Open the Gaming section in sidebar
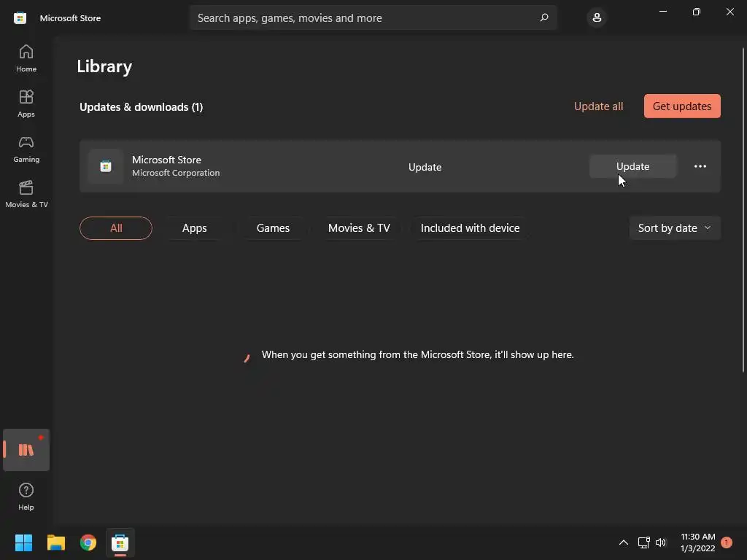The width and height of the screenshot is (747, 560). (26, 149)
